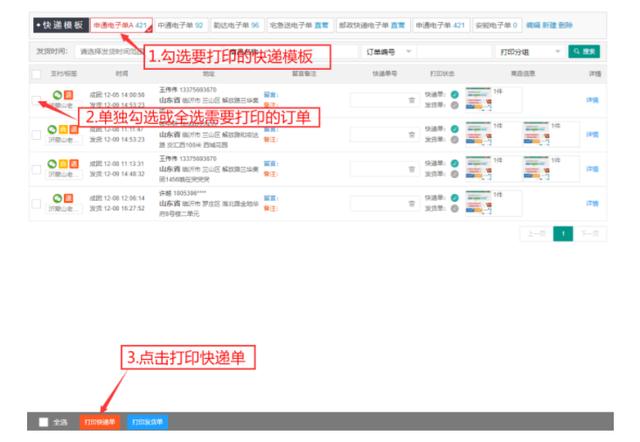Click the yellow tag icon on the 11:13:31 order
This screenshot has height=442, width=640.
point(63,164)
